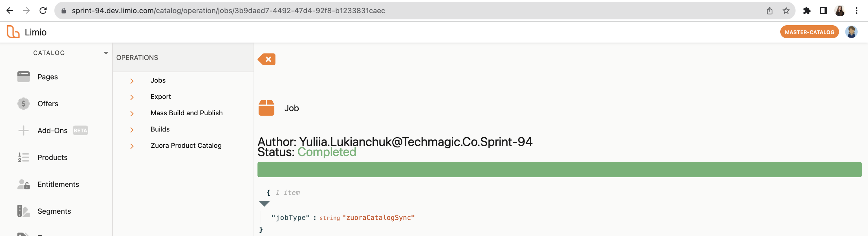Open Offers dollar icon in sidebar

coord(23,104)
